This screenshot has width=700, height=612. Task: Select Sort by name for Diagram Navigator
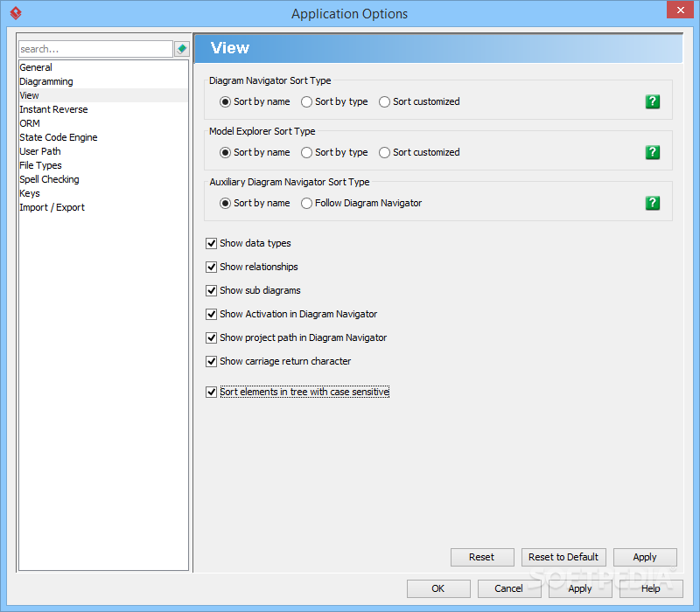tap(255, 101)
